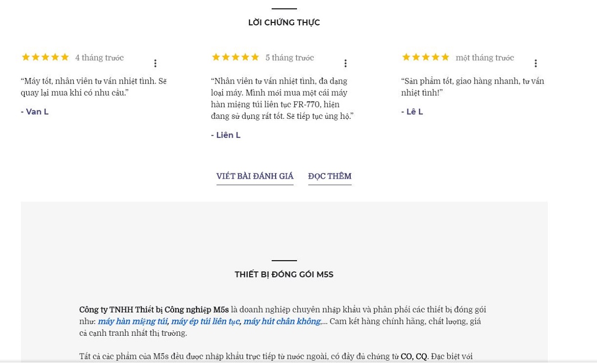Open options menu for Lê L review
Viewport: 597px width, 364px height.
pos(535,63)
